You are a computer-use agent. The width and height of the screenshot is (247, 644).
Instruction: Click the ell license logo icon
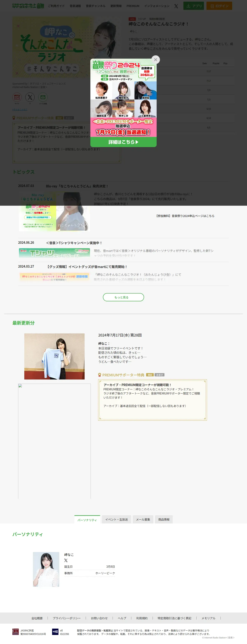(55, 632)
